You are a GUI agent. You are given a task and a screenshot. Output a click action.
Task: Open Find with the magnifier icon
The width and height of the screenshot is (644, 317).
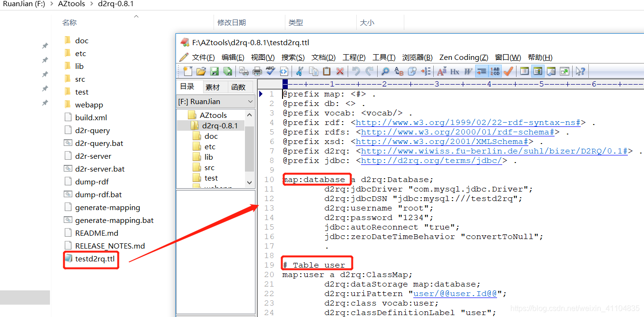[x=385, y=71]
